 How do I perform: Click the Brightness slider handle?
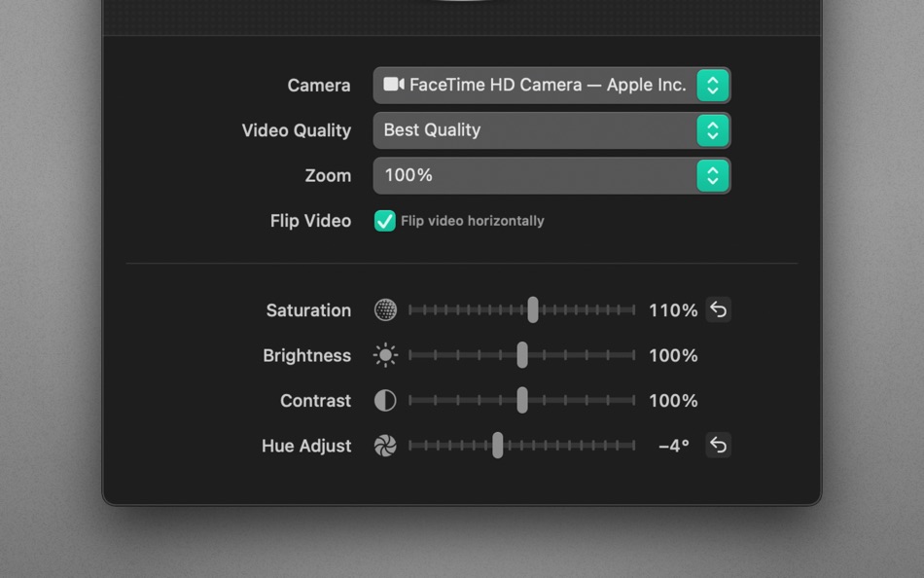[521, 355]
